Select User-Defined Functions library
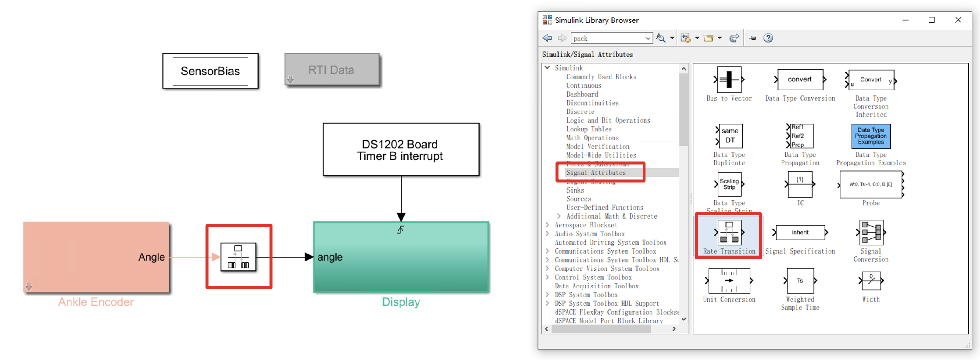980x360 pixels. click(x=605, y=208)
